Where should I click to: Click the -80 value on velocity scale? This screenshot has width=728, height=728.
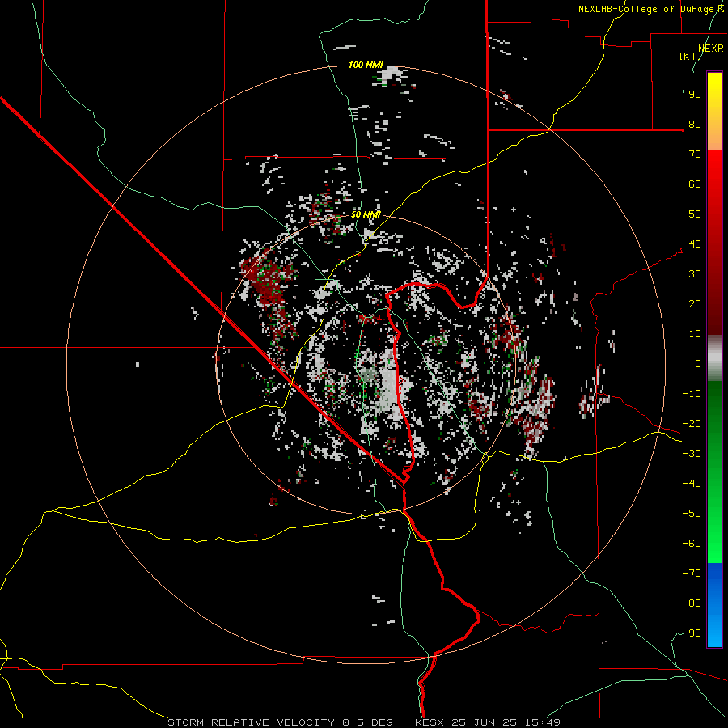(x=692, y=603)
